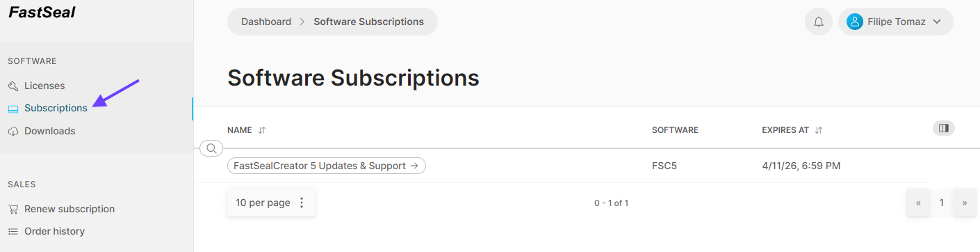Image resolution: width=980 pixels, height=252 pixels.
Task: Expand the Filipe Tomaz user menu chevron
Action: [x=936, y=22]
